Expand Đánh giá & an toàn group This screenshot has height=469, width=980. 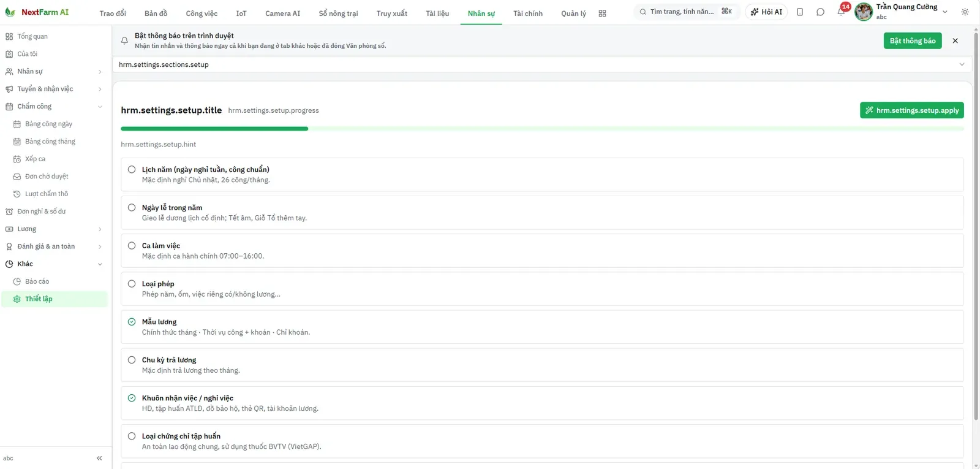point(54,246)
